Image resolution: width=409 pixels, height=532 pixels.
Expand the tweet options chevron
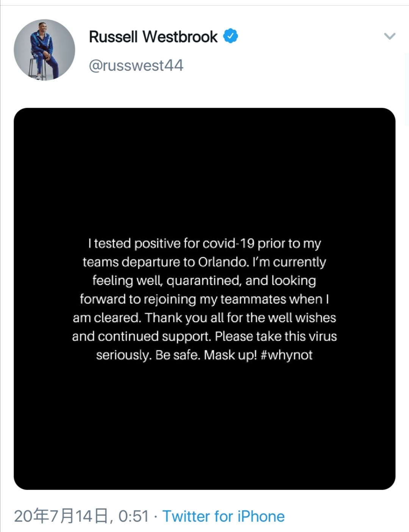click(390, 36)
